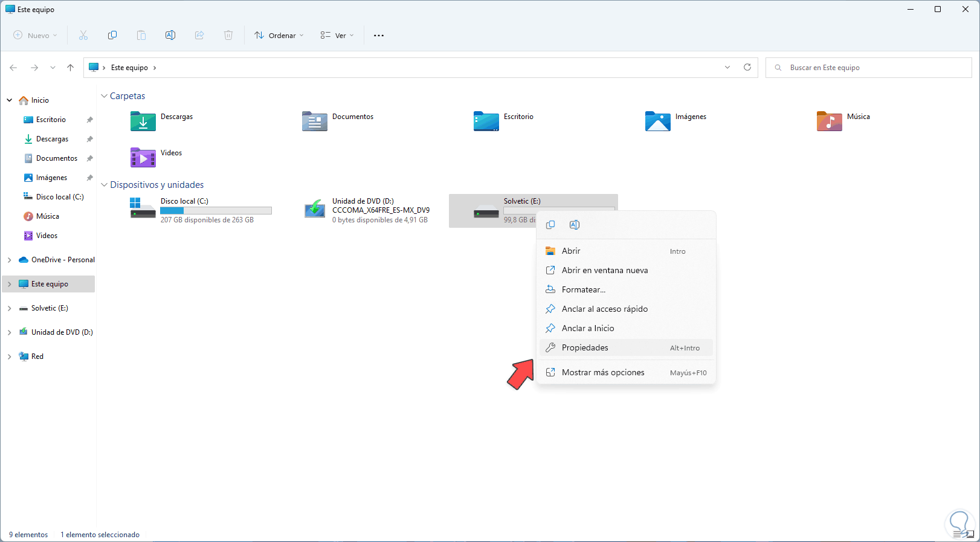Open the Escritorio folder icon
The image size is (980, 542).
click(486, 121)
